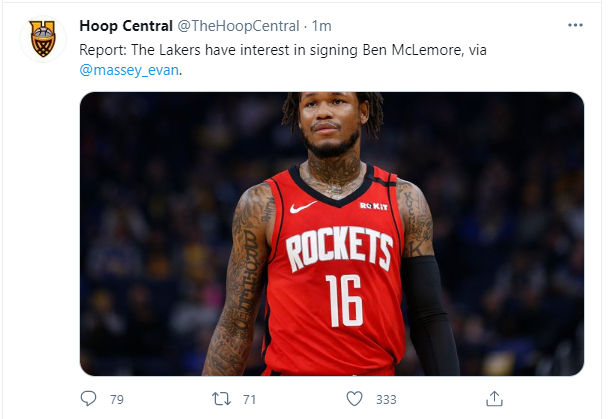This screenshot has width=608, height=419.
Task: Click the 333 likes count
Action: 386,399
